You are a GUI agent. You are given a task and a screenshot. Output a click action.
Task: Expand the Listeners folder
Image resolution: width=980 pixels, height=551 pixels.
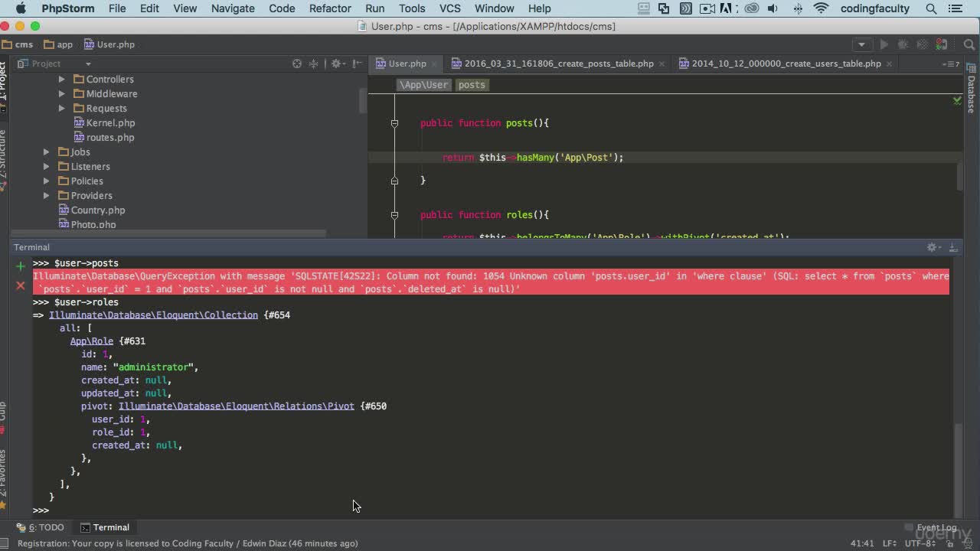tap(47, 167)
